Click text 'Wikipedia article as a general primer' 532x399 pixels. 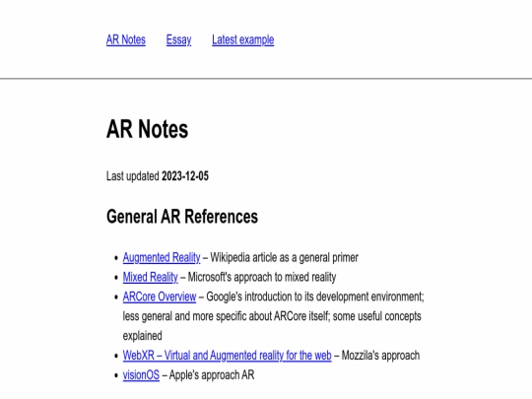tap(285, 257)
